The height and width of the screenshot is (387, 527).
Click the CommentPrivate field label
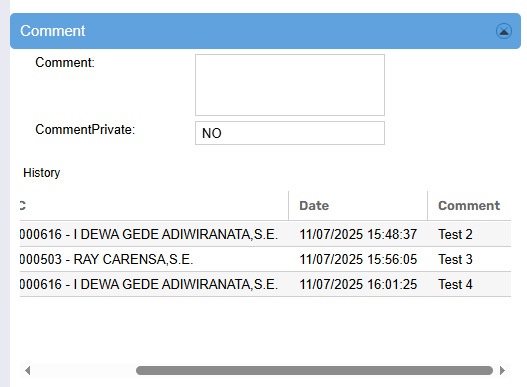click(x=85, y=129)
